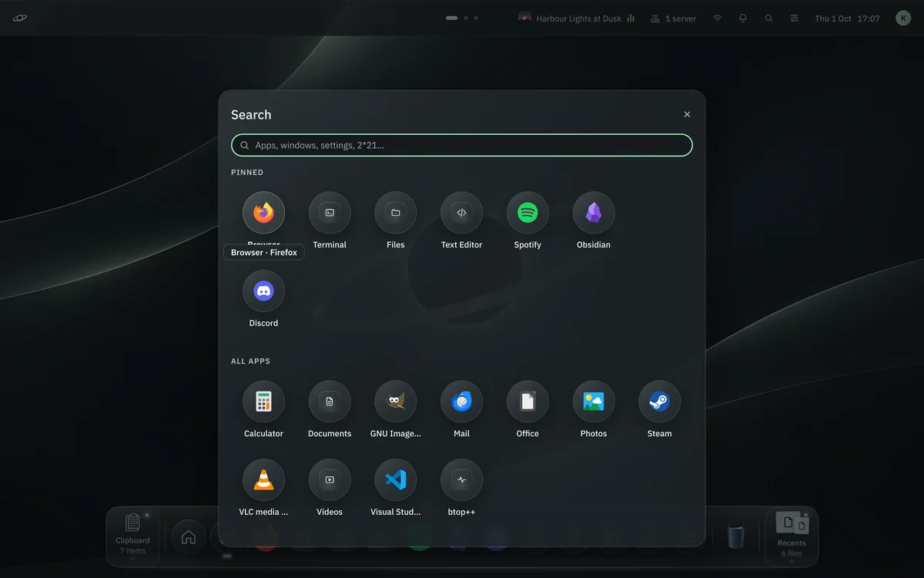Open the Thu 1 Oct 17:07 clock

pos(847,18)
